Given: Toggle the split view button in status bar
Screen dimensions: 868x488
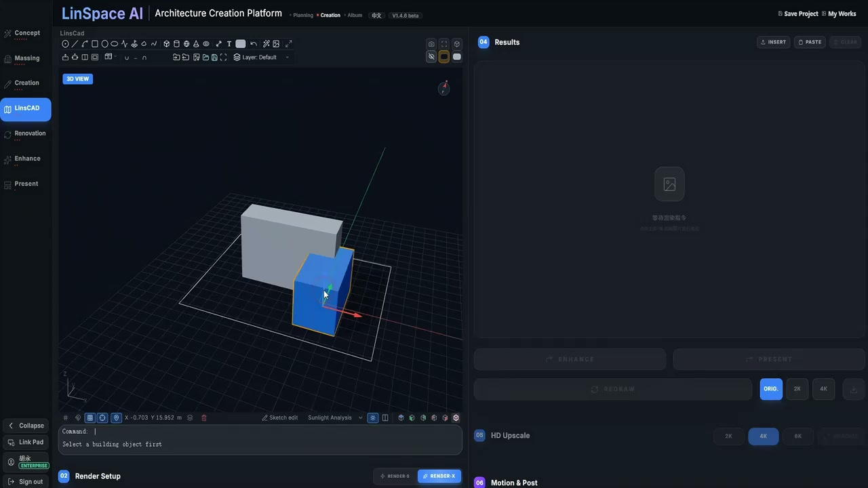Looking at the screenshot, I should [x=385, y=418].
